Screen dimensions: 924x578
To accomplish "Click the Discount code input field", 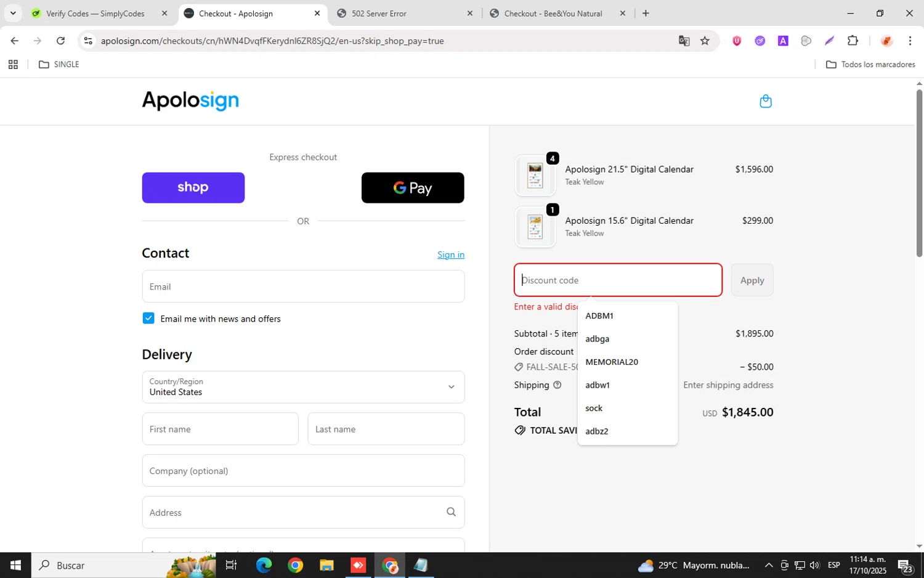I will [618, 280].
